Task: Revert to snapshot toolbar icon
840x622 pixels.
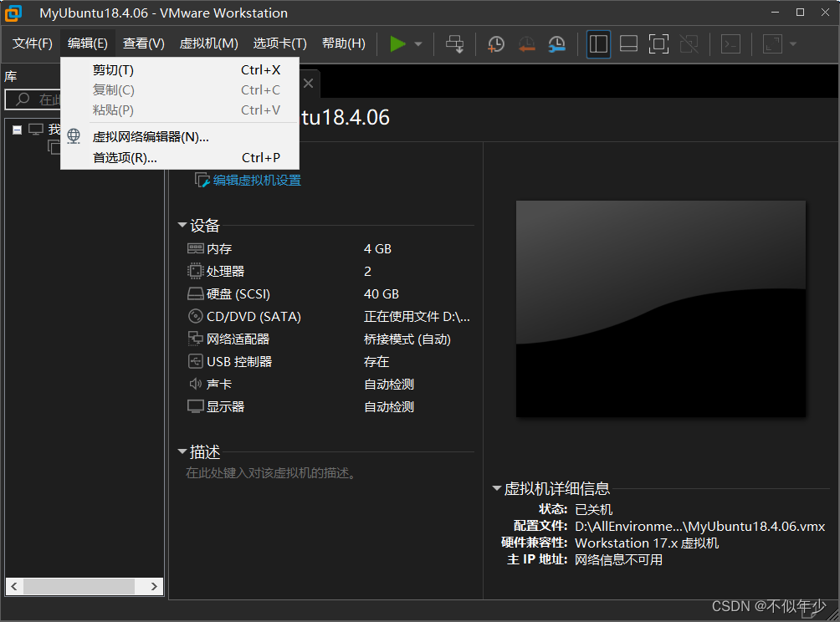Action: (526, 44)
